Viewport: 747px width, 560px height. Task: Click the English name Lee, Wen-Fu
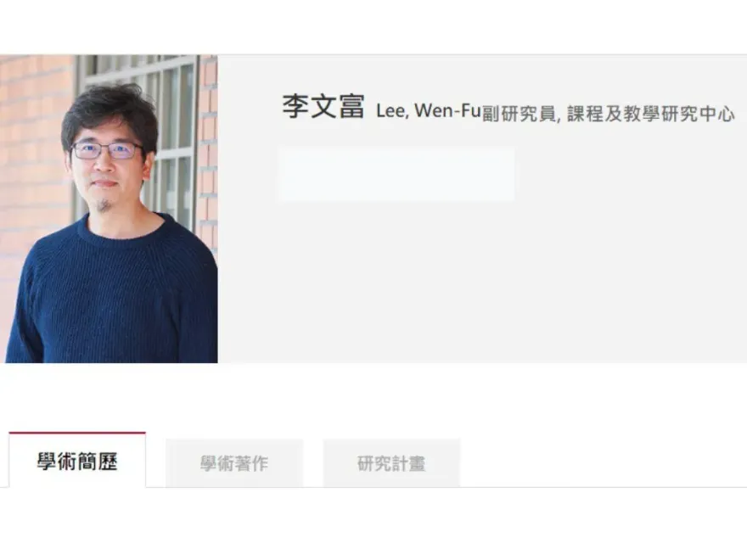tap(428, 110)
